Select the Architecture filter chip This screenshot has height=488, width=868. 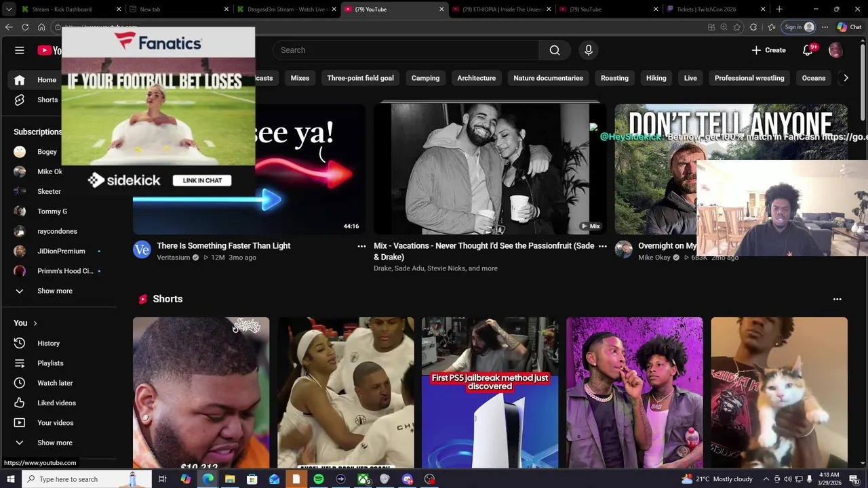pyautogui.click(x=476, y=78)
